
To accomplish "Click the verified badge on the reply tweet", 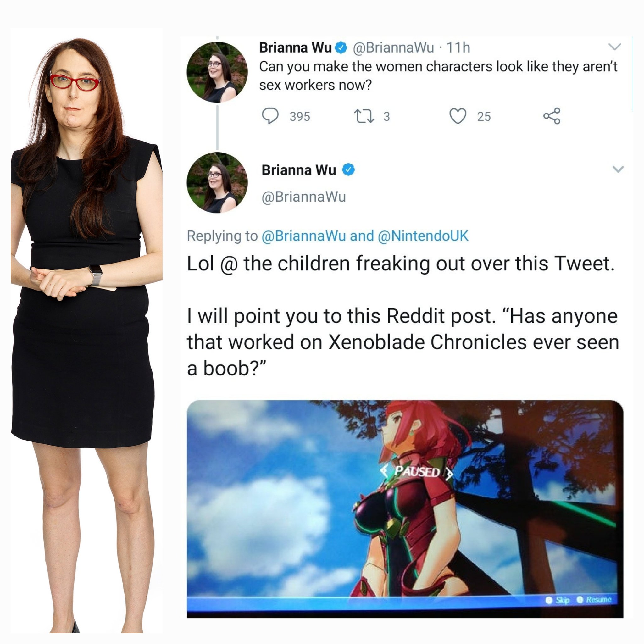I will coord(348,170).
